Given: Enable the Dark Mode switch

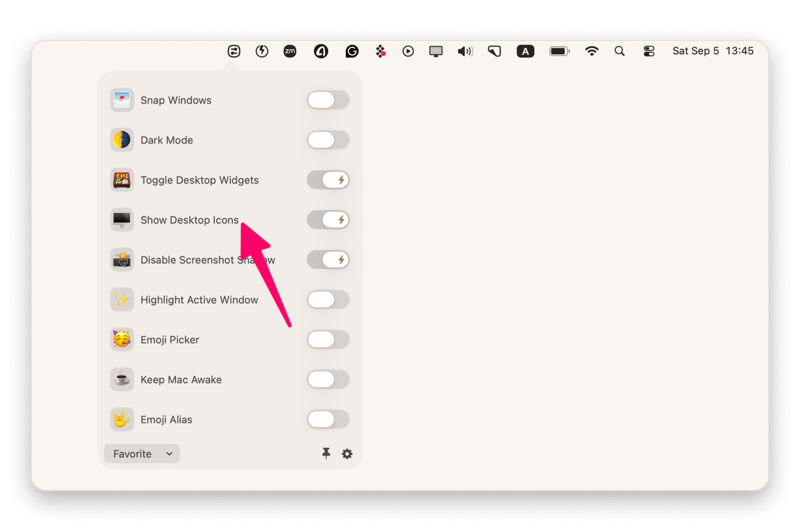Looking at the screenshot, I should (x=328, y=140).
